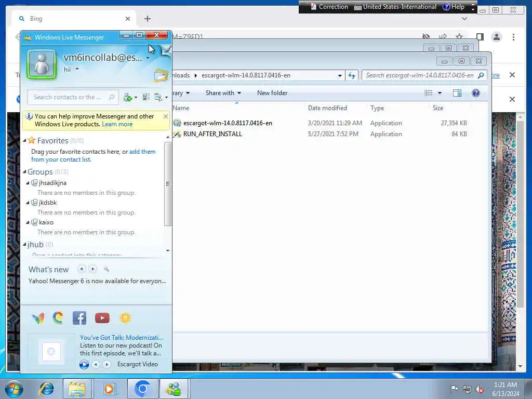Play the Escargot Video
The image size is (532, 399).
[x=84, y=364]
